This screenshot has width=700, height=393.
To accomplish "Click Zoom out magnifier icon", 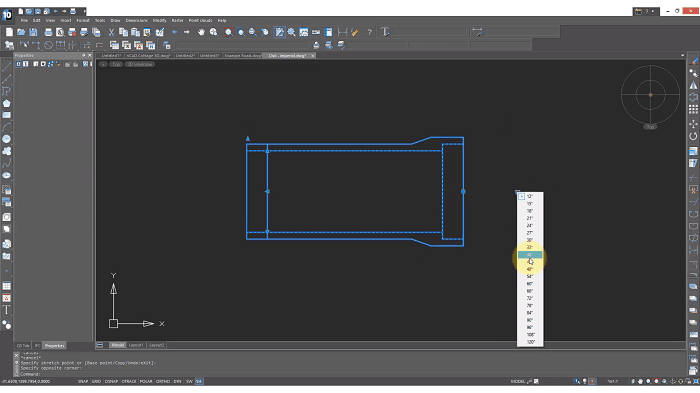I will [x=253, y=32].
